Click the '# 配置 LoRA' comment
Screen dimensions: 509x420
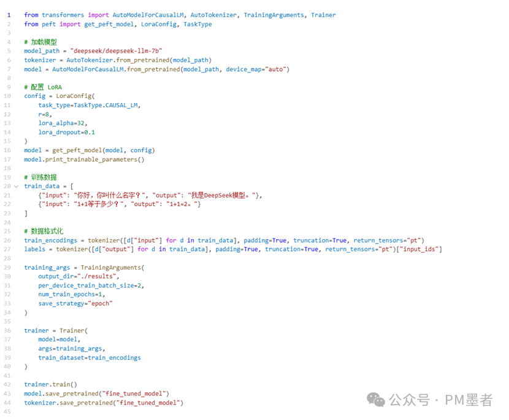(43, 87)
